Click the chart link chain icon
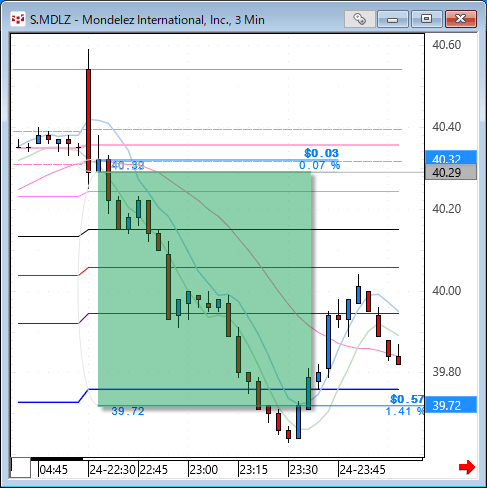The height and width of the screenshot is (488, 487). (359, 19)
